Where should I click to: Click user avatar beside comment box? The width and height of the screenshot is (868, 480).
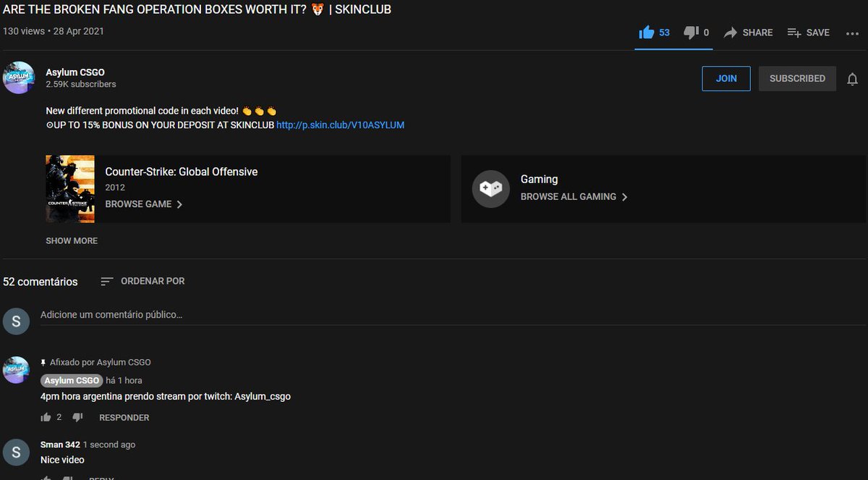tap(16, 321)
